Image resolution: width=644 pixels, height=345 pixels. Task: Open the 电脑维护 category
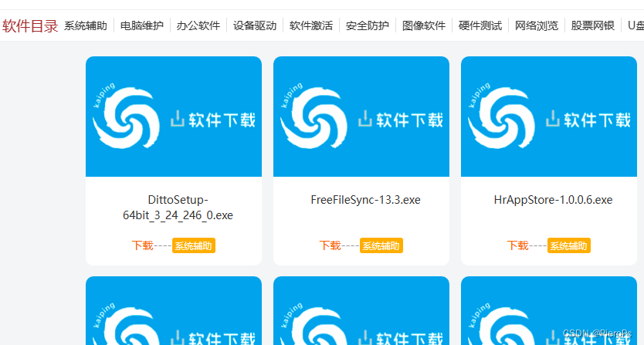[x=142, y=25]
